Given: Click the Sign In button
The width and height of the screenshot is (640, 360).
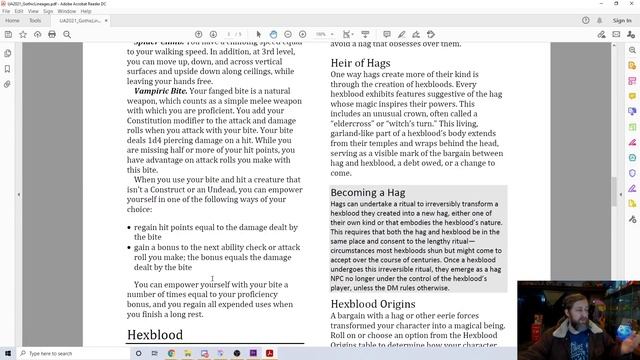Looking at the screenshot, I should click(x=622, y=20).
